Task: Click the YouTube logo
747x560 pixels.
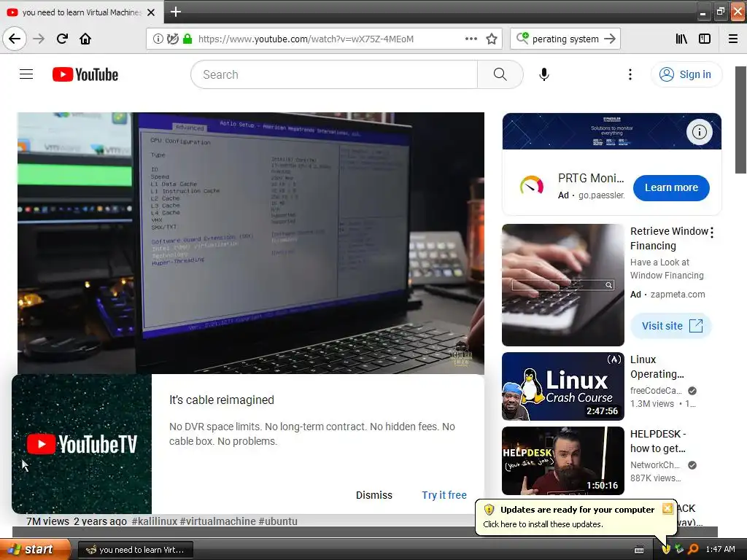Action: (x=85, y=74)
